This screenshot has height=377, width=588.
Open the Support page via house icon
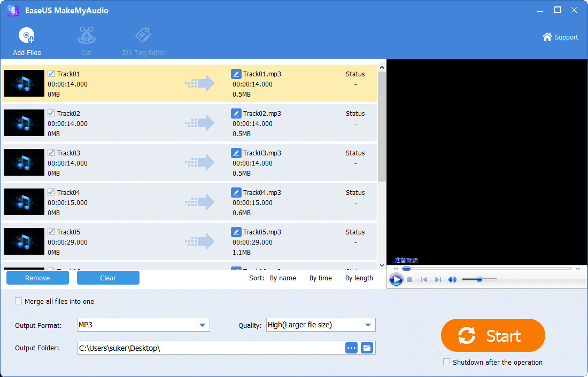point(547,37)
